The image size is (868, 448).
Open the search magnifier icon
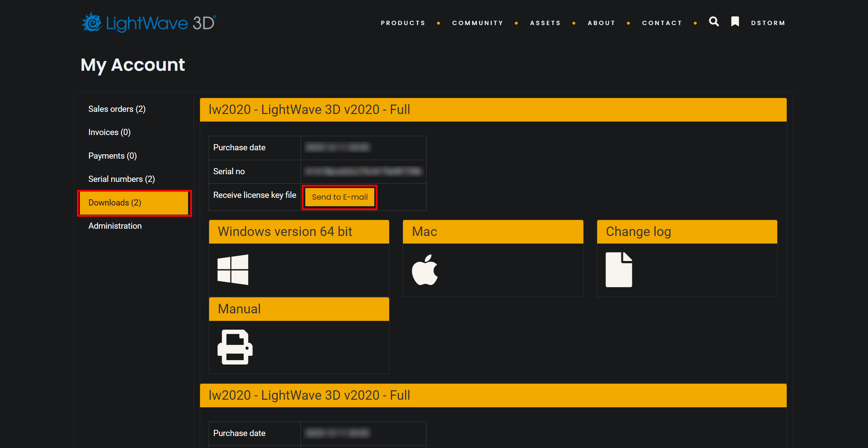(x=714, y=22)
